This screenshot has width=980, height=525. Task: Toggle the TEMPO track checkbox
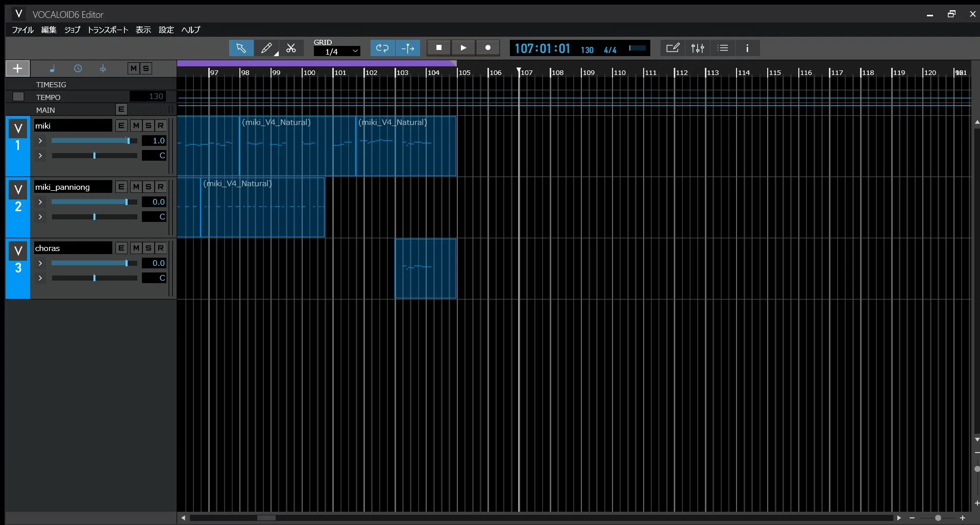tap(18, 96)
